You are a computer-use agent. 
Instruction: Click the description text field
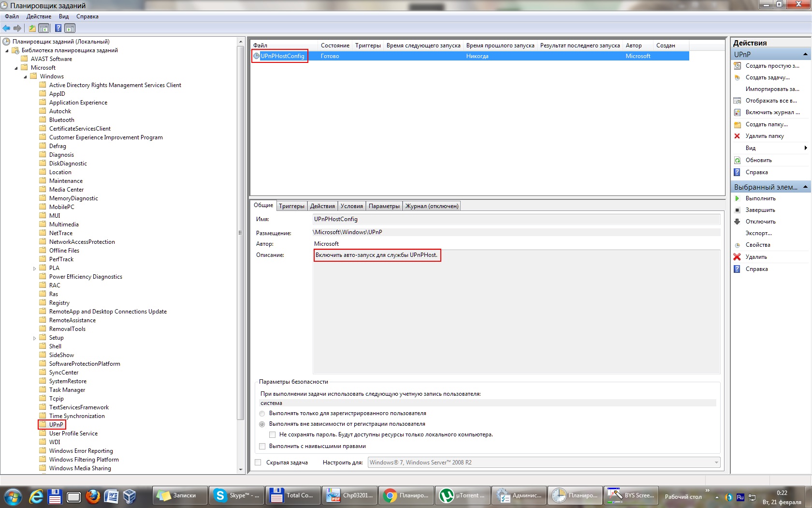516,312
